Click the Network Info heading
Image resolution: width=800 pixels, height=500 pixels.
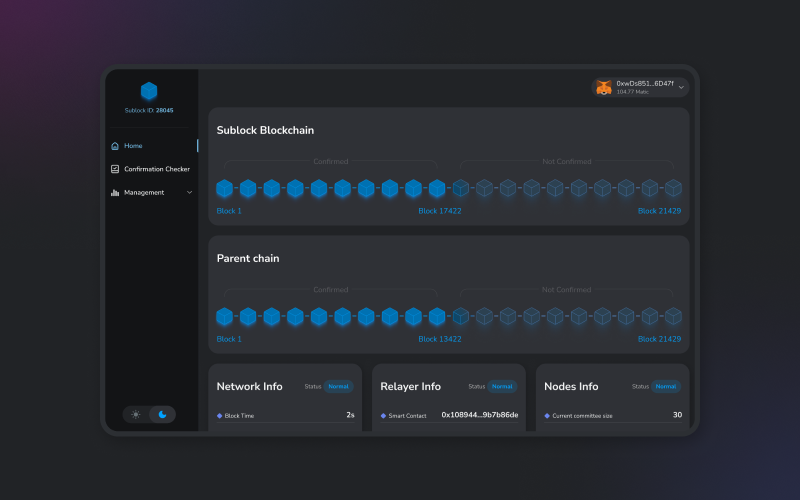pyautogui.click(x=249, y=386)
